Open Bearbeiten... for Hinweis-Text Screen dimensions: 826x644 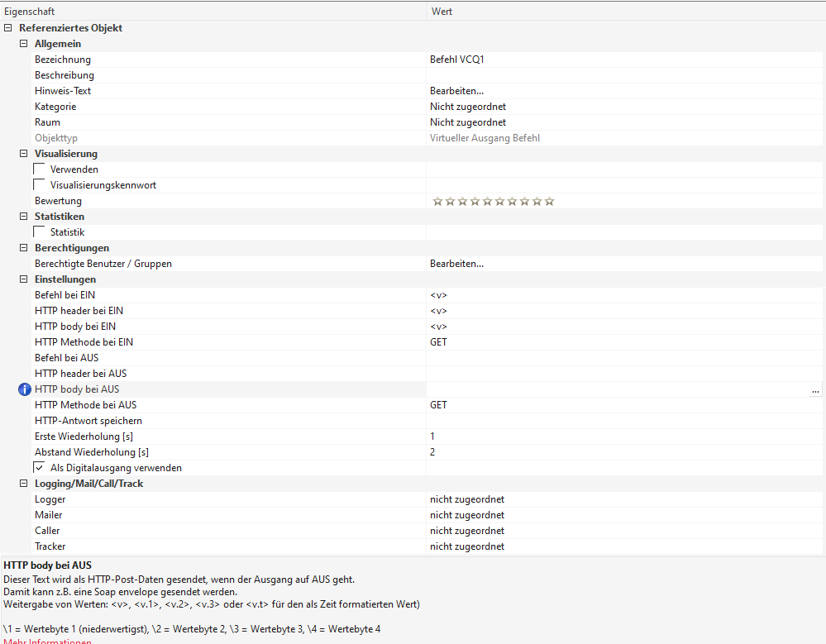(x=456, y=91)
